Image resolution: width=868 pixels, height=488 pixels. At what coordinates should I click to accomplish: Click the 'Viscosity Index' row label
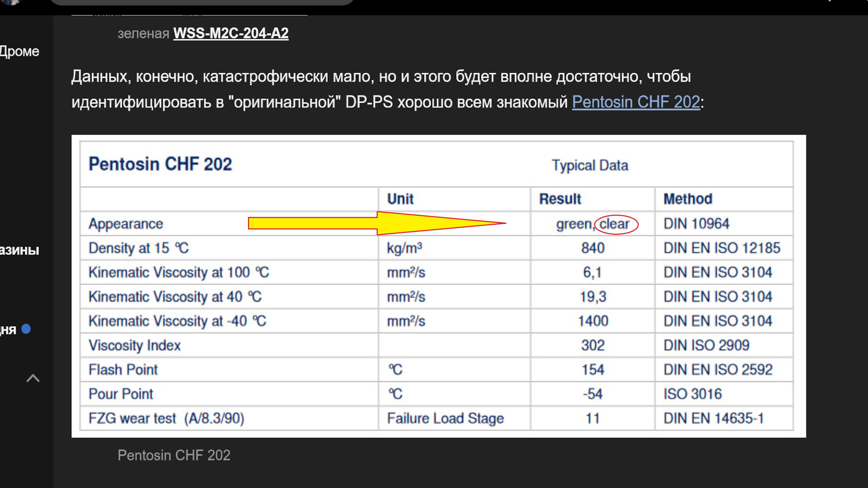(134, 346)
